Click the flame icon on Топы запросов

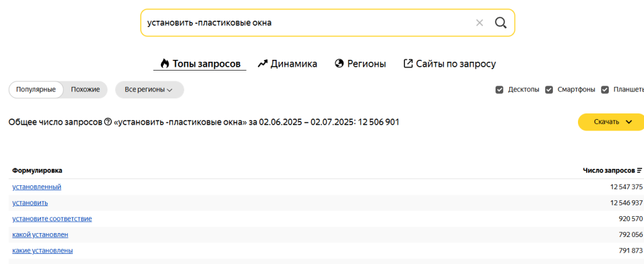165,64
